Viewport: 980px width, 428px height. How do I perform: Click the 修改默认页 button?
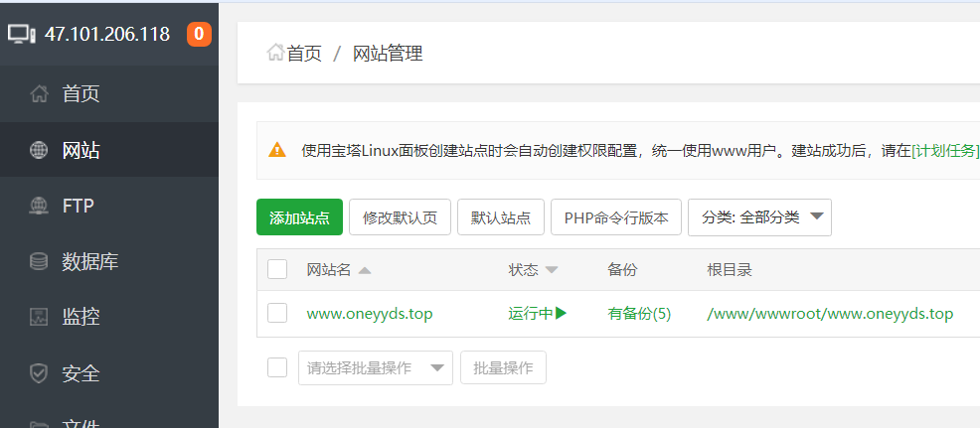[400, 217]
